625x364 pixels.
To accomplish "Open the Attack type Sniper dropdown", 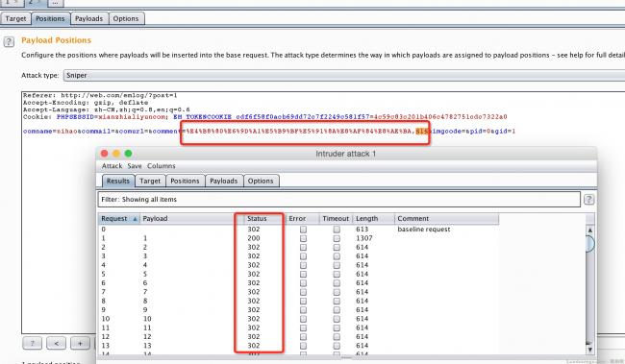I will 343,75.
